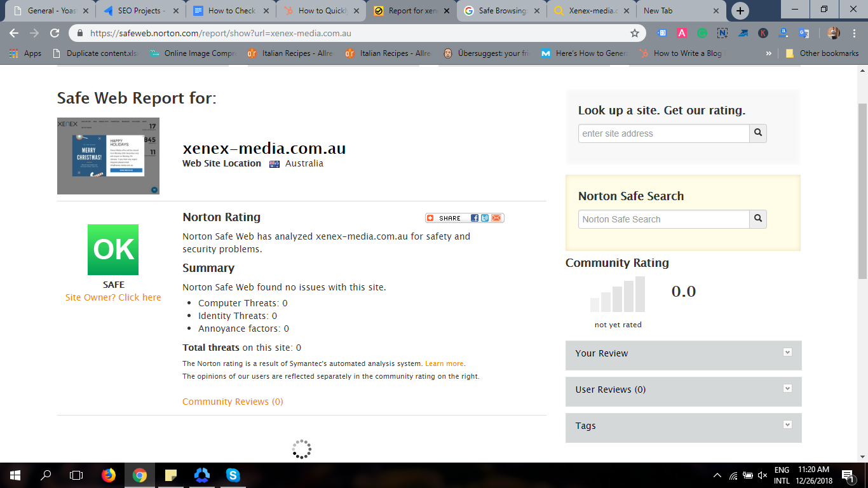Viewport: 868px width, 488px height.
Task: Share report on Facebook icon
Action: (x=475, y=218)
